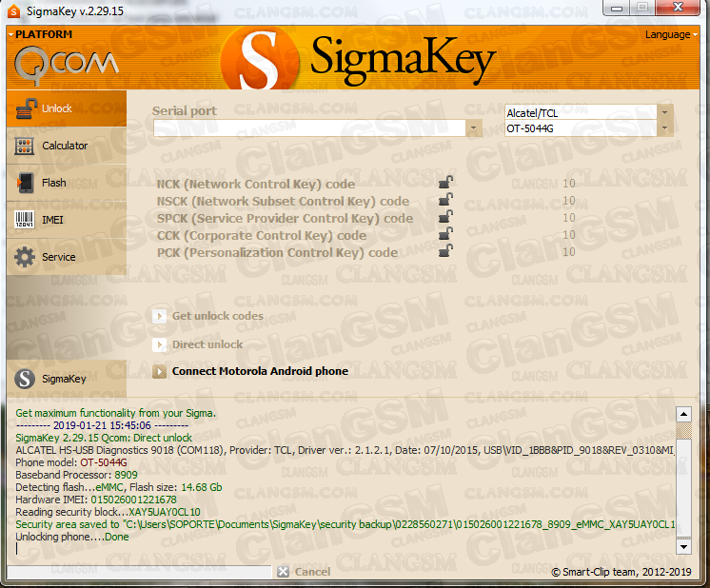710x588 pixels.
Task: Switch to the Unlock tab
Action: point(67,108)
